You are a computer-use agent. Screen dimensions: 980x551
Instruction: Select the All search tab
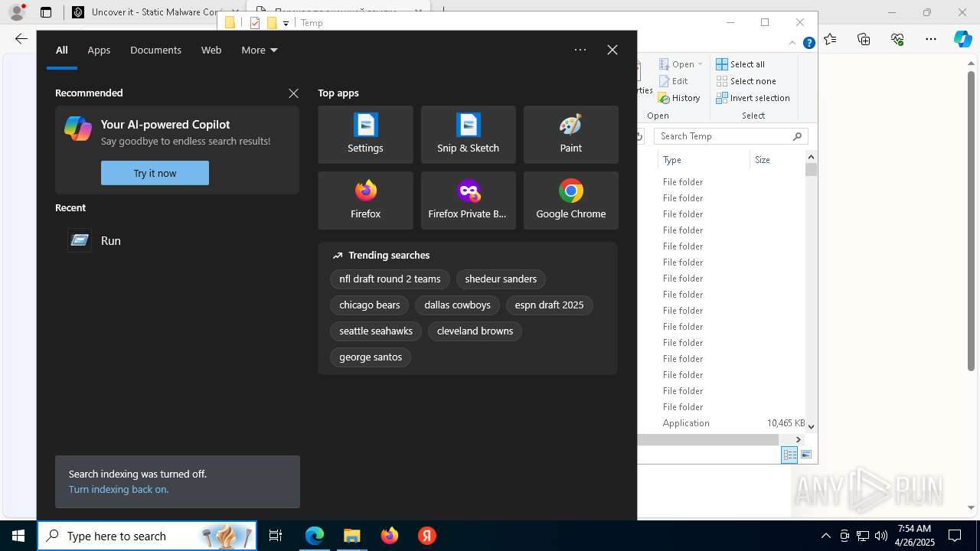(62, 51)
